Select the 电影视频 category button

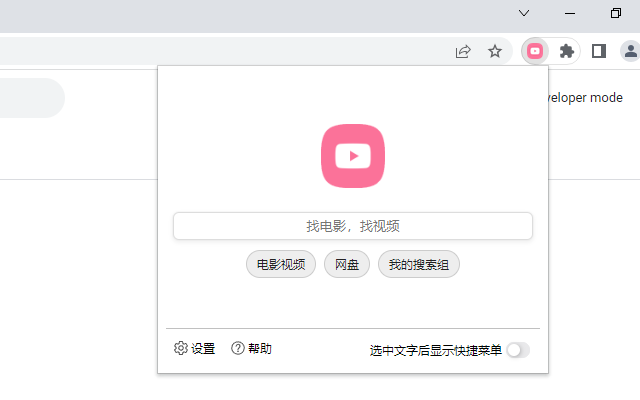[x=281, y=264]
